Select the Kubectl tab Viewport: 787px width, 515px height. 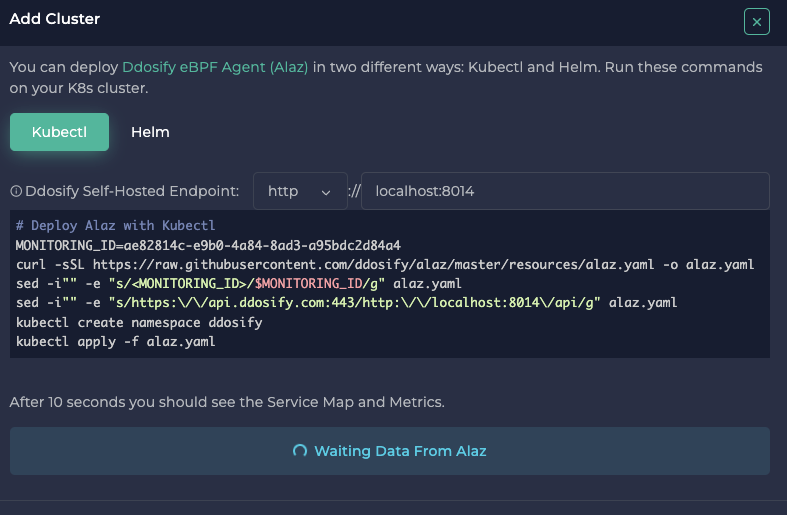(59, 132)
